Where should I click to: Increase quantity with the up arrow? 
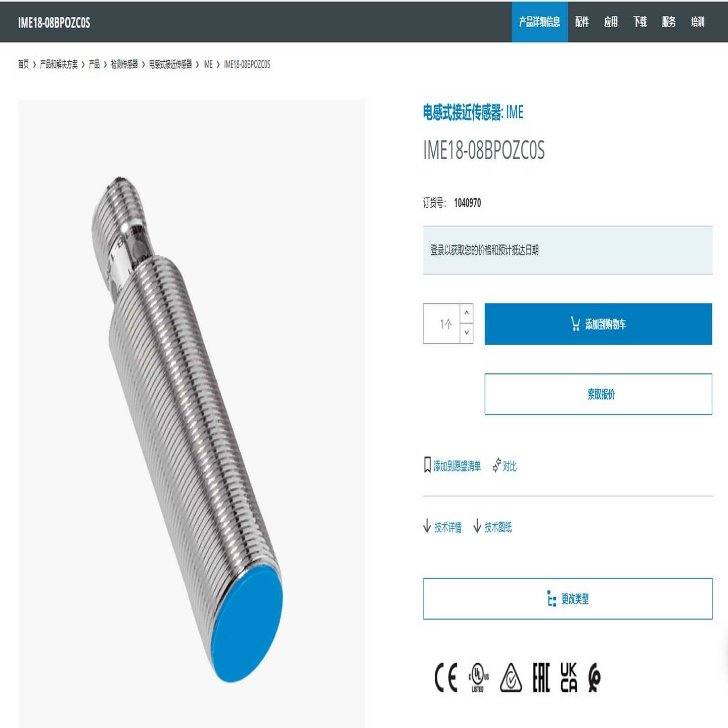click(467, 313)
